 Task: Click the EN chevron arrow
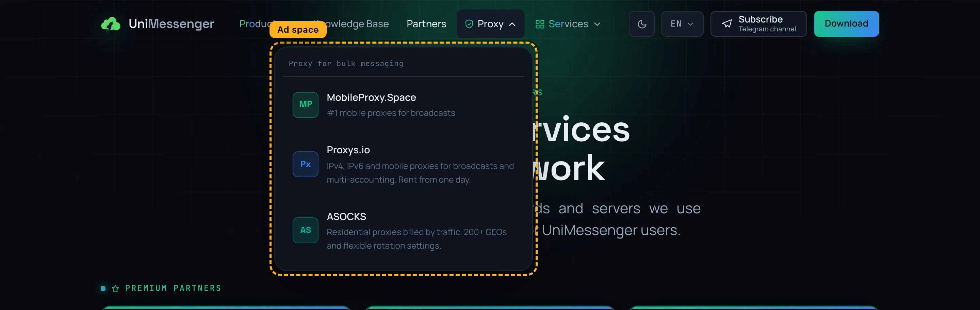690,25
